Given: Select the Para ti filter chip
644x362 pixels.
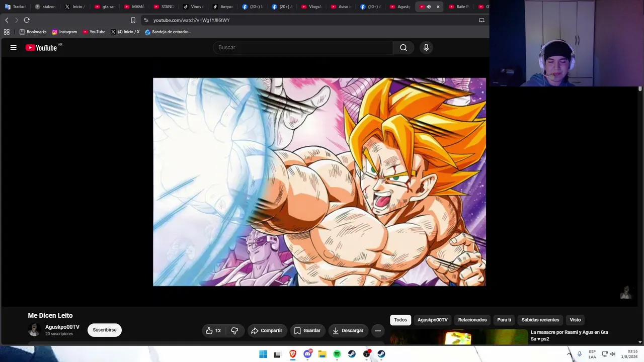Looking at the screenshot, I should click(x=504, y=320).
